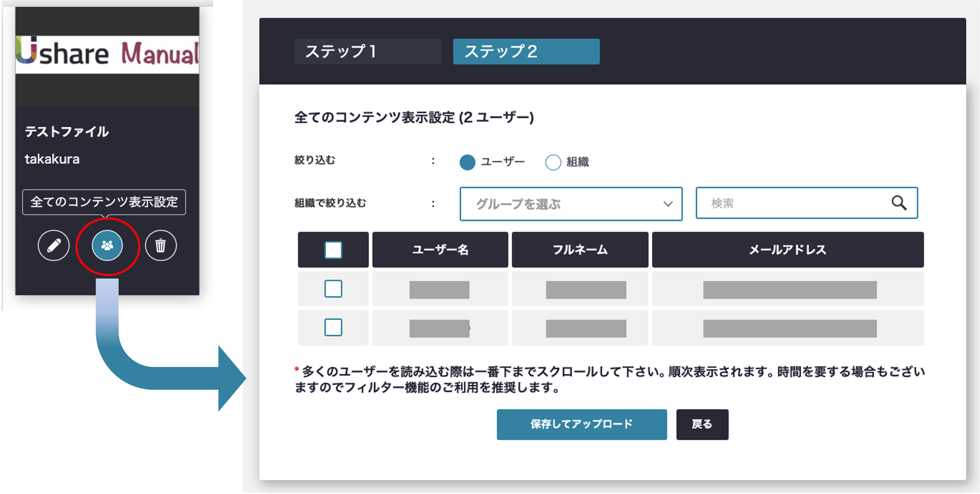Click the Ushare Manual thumbnail image
This screenshot has height=494, width=980.
(x=107, y=55)
